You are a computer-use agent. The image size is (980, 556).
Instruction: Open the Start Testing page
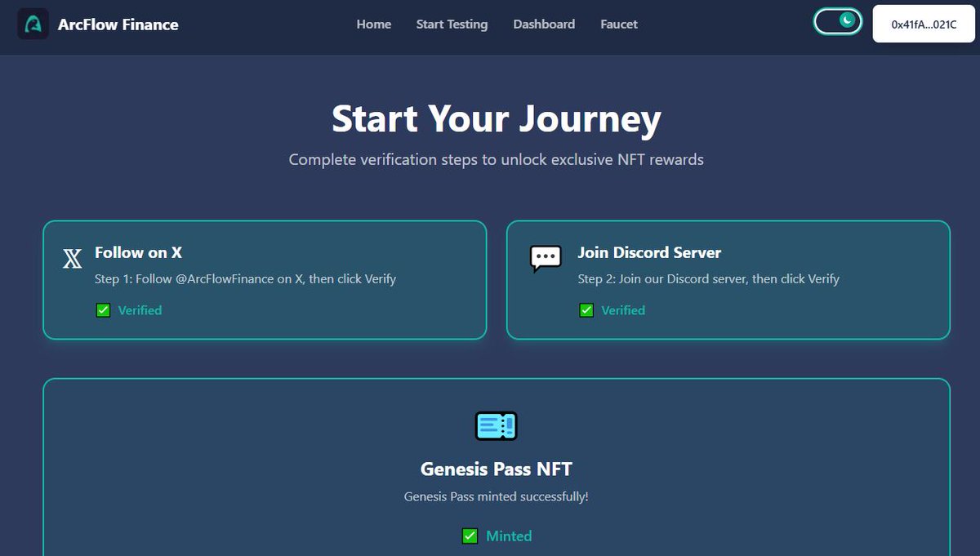(452, 24)
